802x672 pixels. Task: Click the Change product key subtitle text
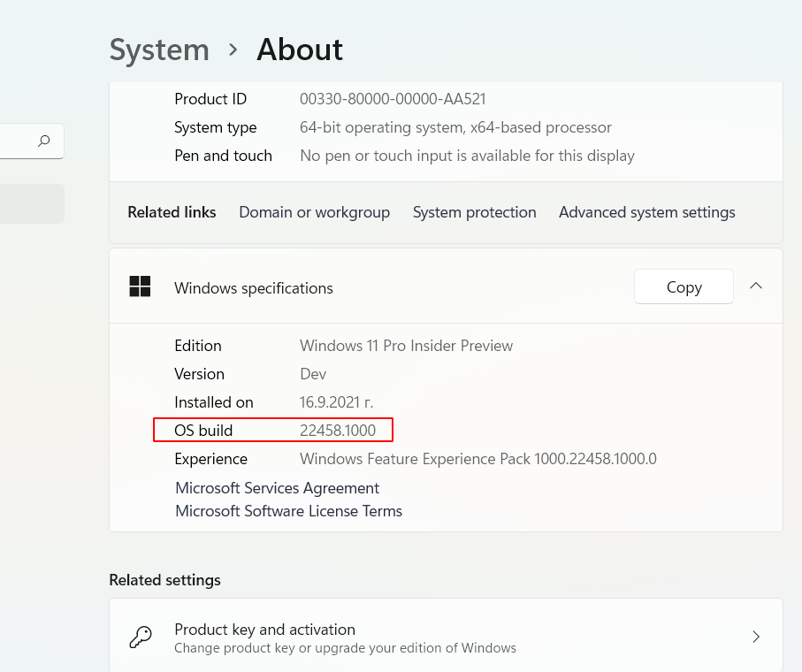coord(345,648)
